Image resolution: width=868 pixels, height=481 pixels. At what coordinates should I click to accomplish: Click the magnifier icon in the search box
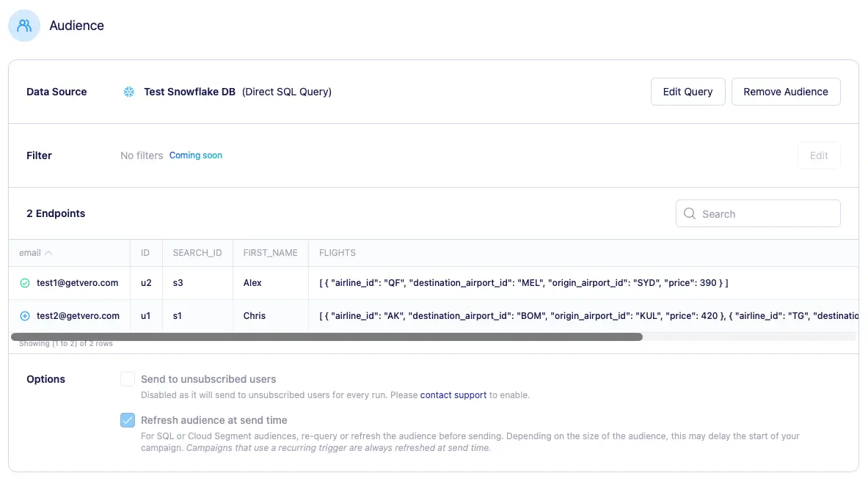690,213
